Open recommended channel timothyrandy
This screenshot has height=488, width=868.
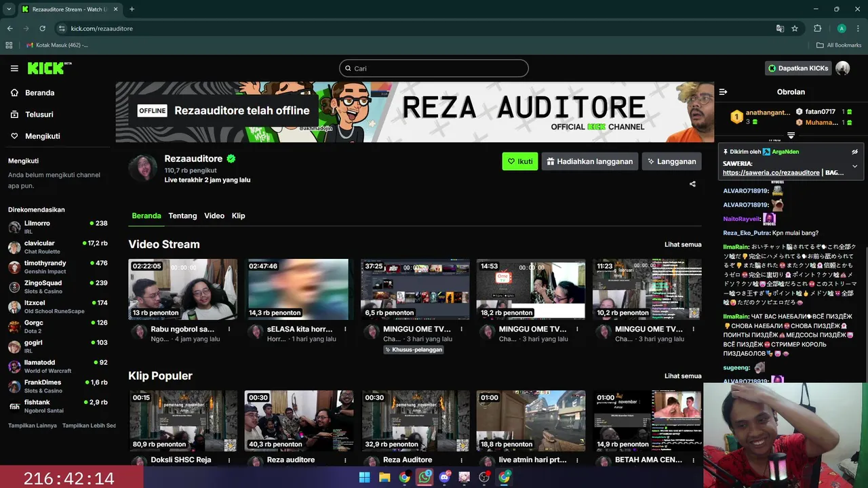[x=58, y=267]
